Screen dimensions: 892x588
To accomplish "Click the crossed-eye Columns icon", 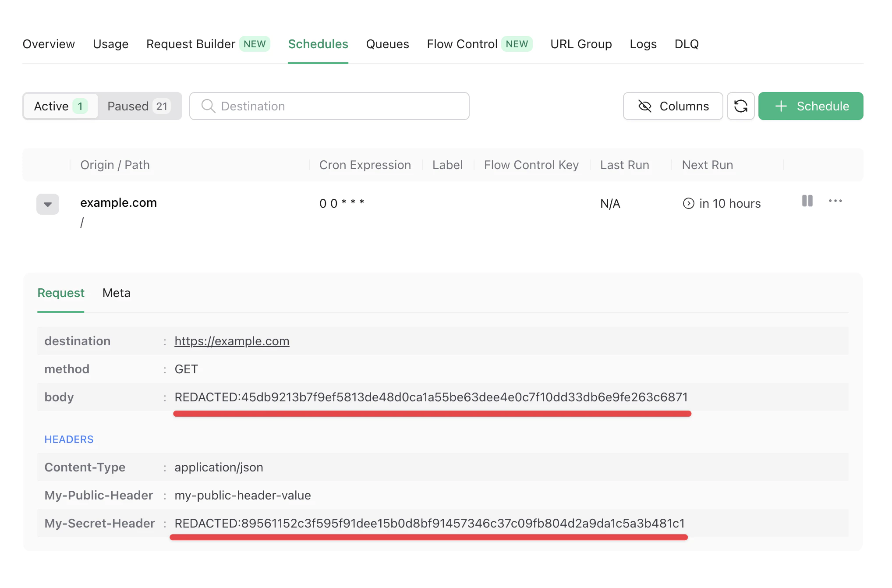I will coord(644,106).
